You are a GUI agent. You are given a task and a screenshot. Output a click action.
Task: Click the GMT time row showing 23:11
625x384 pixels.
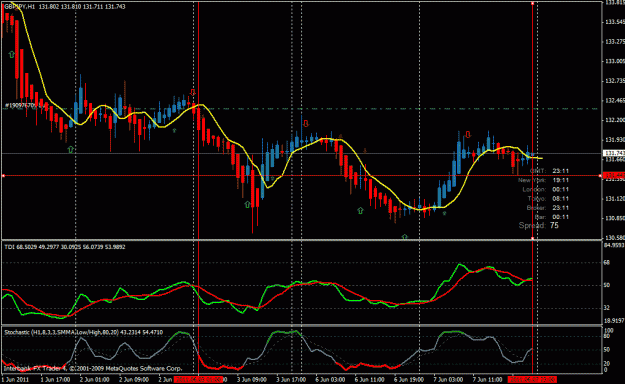pyautogui.click(x=549, y=171)
